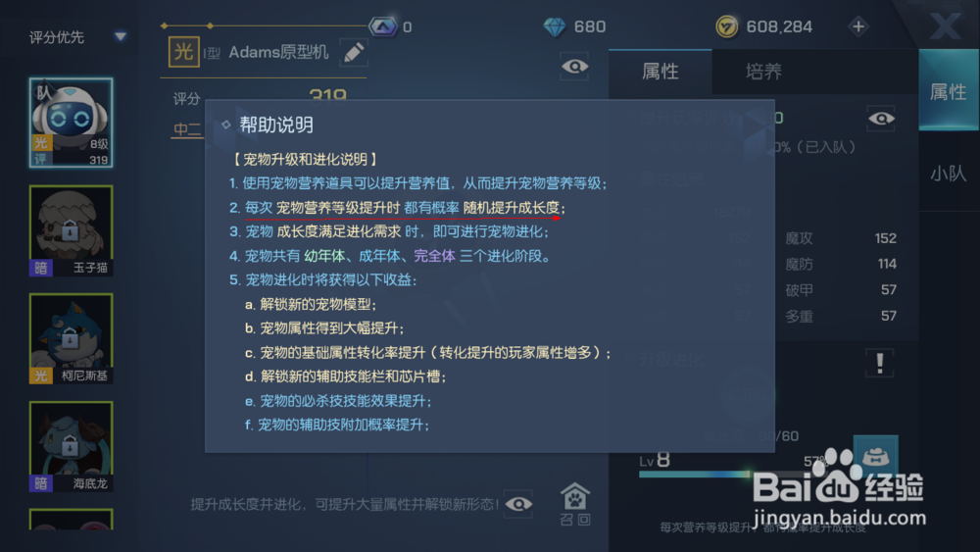Select the locked 海底龙 pet thumbnail
The width and height of the screenshot is (980, 552).
click(71, 446)
